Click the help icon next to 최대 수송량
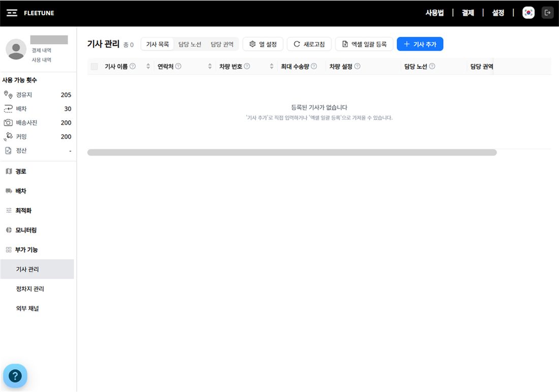Screen dimensions: 559x392 [314, 67]
